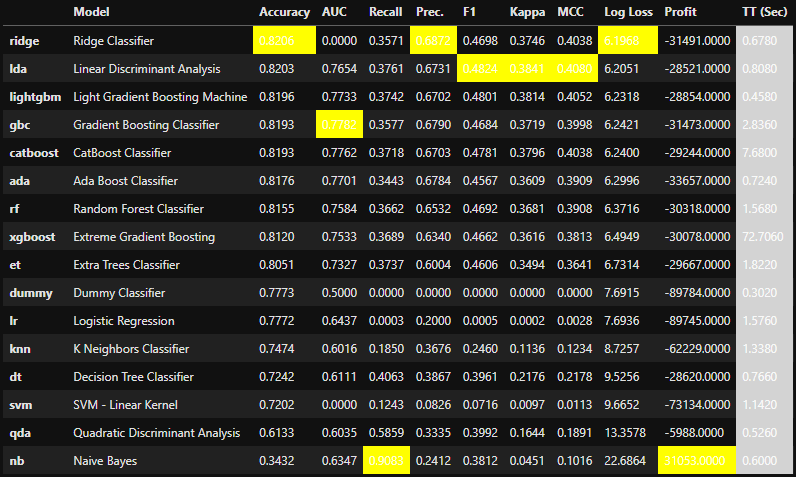
Task: Click the Recall column header
Action: tap(385, 12)
